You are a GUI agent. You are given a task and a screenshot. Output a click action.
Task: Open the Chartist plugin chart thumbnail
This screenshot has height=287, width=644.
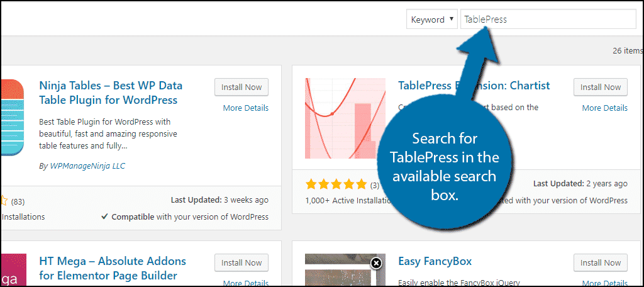coord(345,118)
